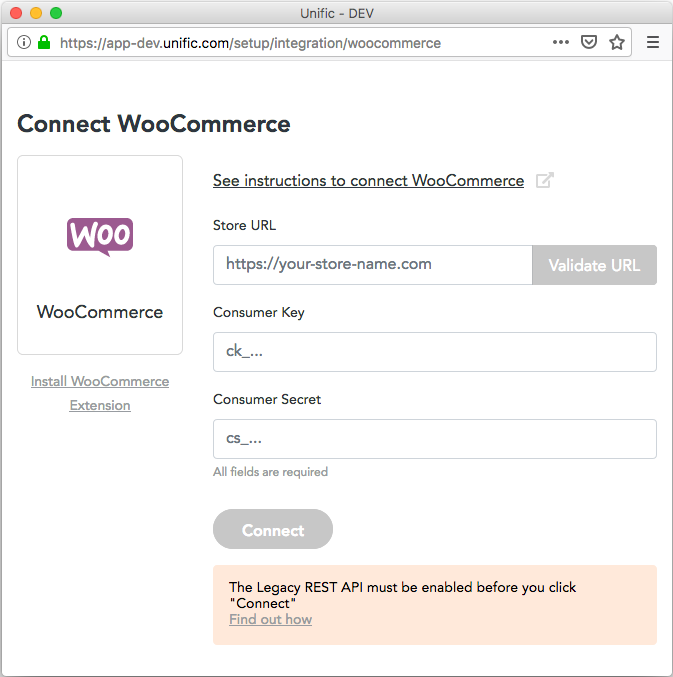Open the Install WooCommerce Extension link
The height and width of the screenshot is (677, 673).
click(x=100, y=393)
